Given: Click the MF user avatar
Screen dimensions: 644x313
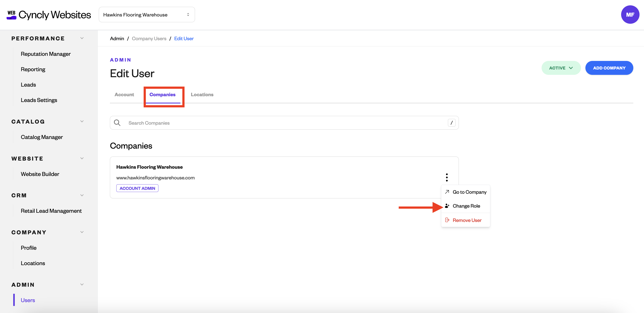Looking at the screenshot, I should coord(630,15).
